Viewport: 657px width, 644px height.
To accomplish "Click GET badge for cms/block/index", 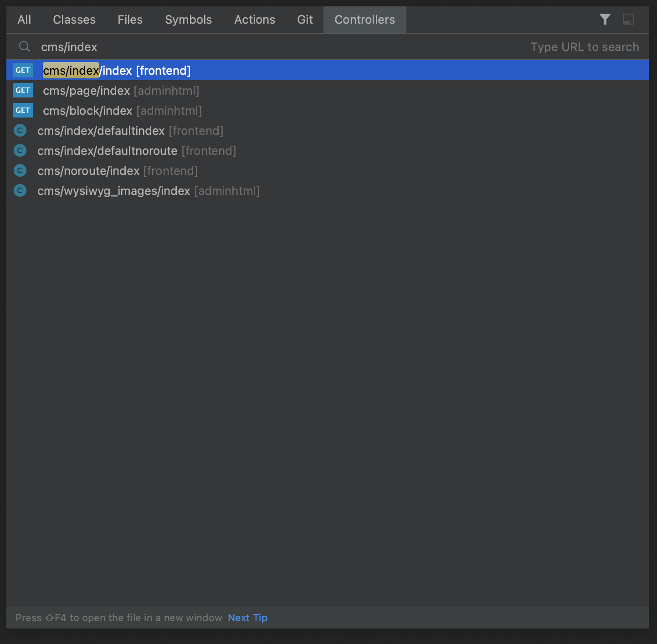I will 23,110.
